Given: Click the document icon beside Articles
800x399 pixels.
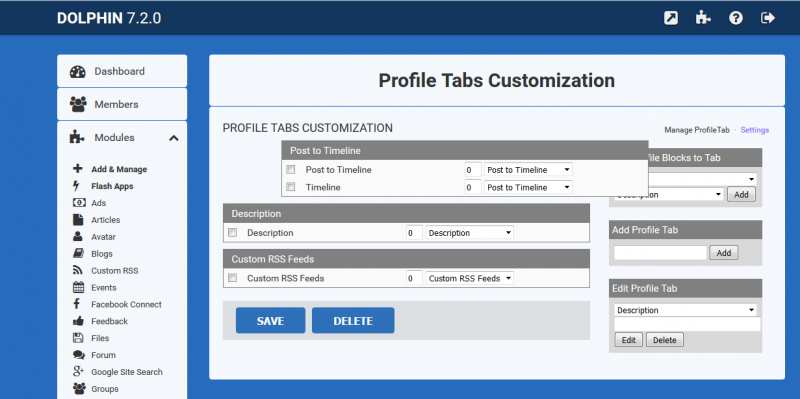Looking at the screenshot, I should (x=78, y=219).
